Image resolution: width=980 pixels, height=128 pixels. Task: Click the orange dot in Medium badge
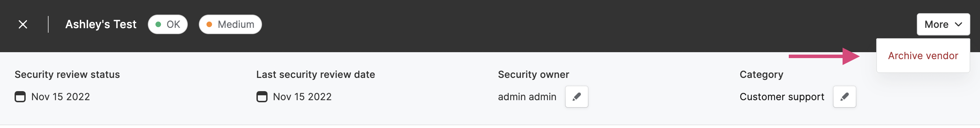click(x=209, y=24)
